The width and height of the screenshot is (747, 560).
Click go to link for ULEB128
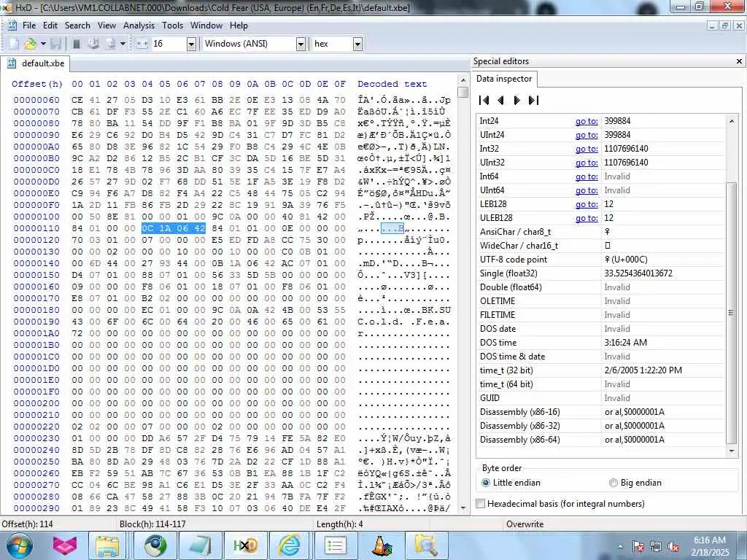[x=587, y=217]
